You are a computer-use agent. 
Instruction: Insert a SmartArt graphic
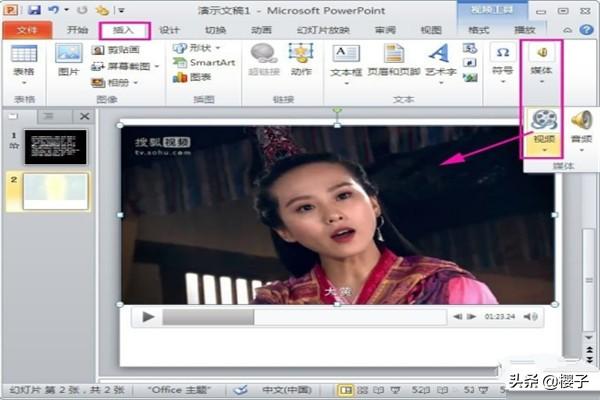coord(204,62)
